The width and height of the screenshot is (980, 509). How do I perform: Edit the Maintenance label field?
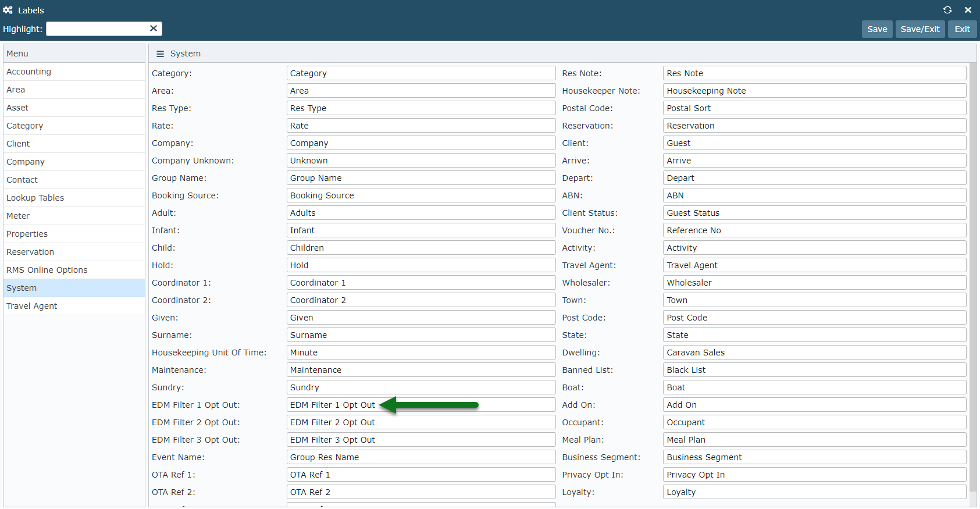click(421, 370)
